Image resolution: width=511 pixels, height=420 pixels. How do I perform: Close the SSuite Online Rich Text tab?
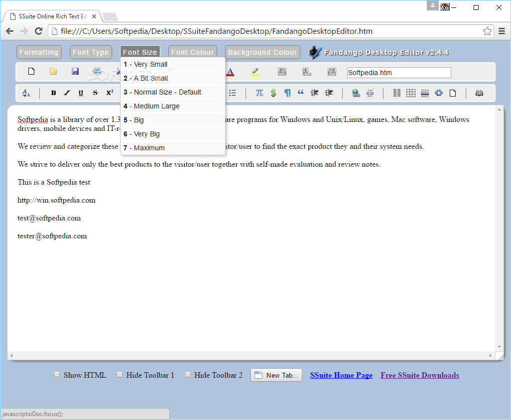94,16
